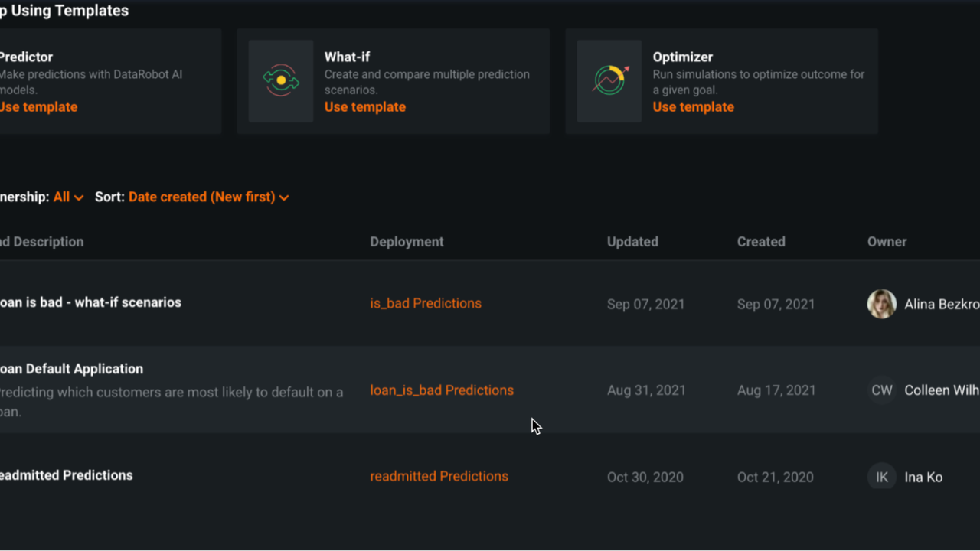This screenshot has width=980, height=551.
Task: Use template under Predictor
Action: tap(38, 107)
